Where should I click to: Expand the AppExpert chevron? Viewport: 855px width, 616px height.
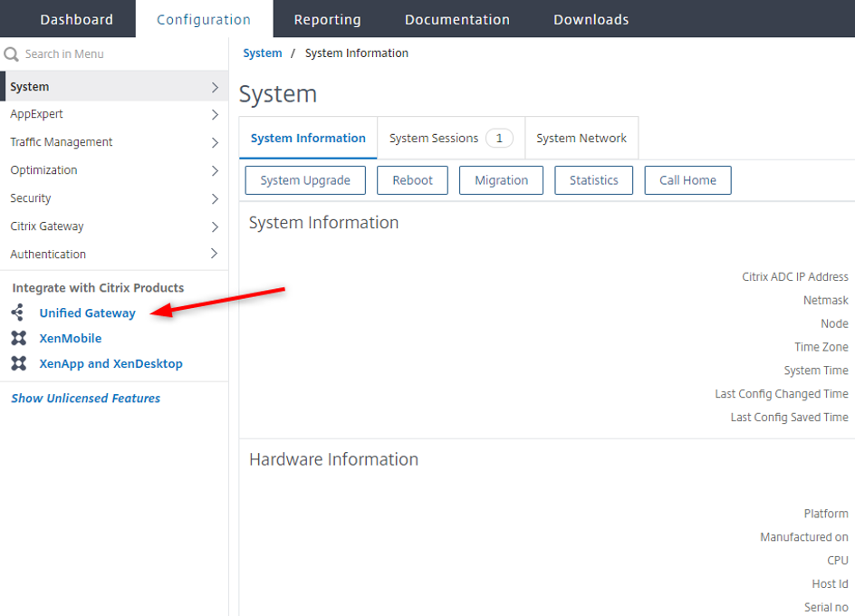[x=215, y=114]
